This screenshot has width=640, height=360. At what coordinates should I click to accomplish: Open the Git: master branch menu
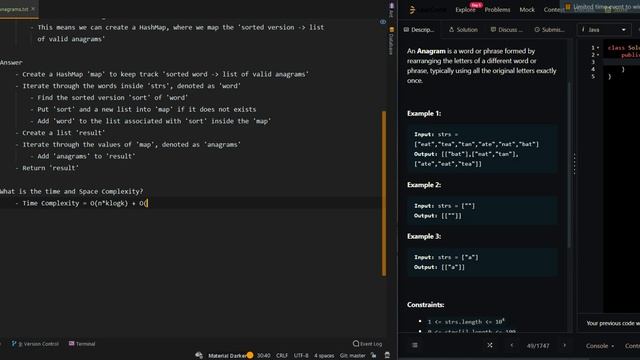pyautogui.click(x=352, y=356)
